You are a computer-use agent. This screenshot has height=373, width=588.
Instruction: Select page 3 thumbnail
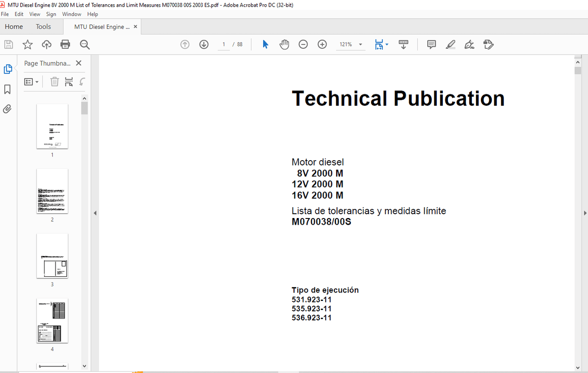(52, 255)
